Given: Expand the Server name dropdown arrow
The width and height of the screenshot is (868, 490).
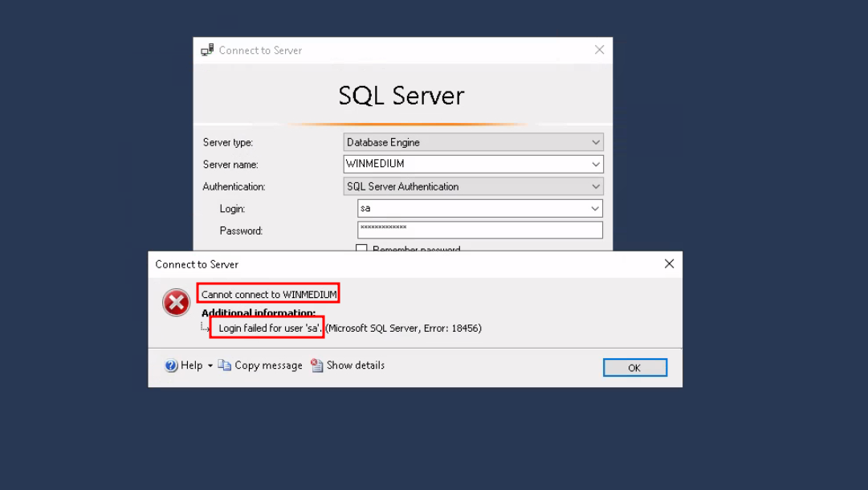Looking at the screenshot, I should coord(595,164).
